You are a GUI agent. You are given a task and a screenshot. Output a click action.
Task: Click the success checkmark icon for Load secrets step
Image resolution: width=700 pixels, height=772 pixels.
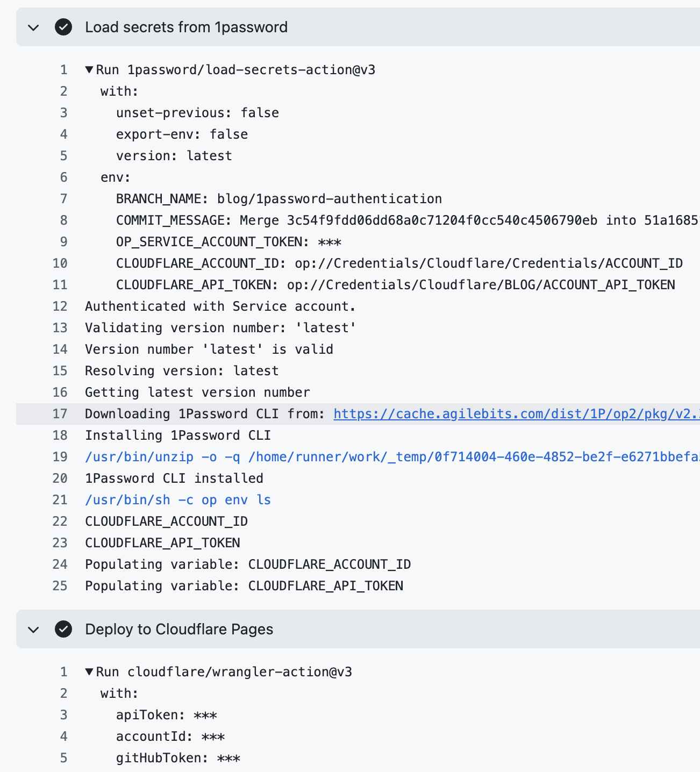[63, 27]
